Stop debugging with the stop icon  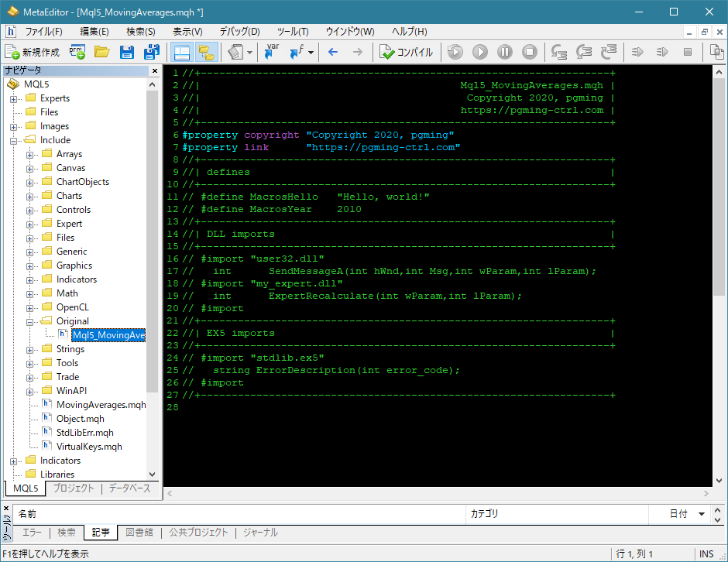pyautogui.click(x=530, y=52)
